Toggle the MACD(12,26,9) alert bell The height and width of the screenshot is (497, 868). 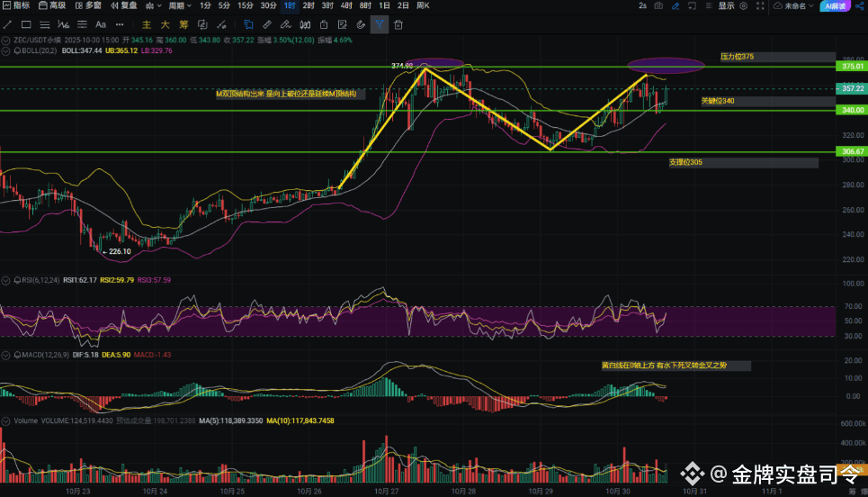(x=17, y=355)
